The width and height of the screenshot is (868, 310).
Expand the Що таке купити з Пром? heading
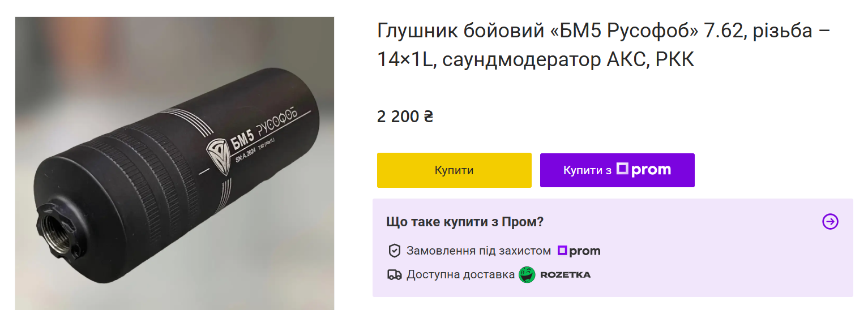[x=465, y=222]
